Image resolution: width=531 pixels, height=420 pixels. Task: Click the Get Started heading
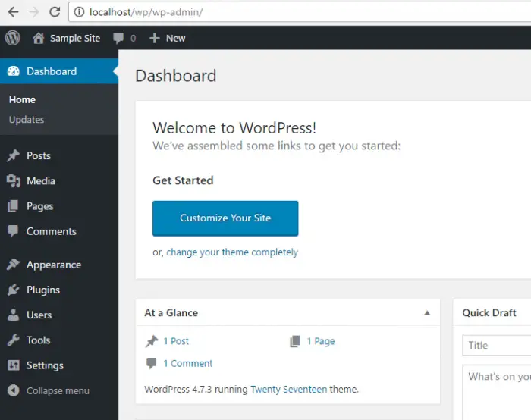pyautogui.click(x=183, y=180)
